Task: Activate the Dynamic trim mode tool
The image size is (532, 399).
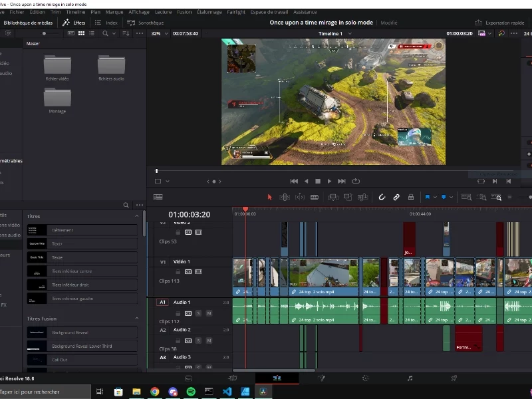Action: (300, 197)
